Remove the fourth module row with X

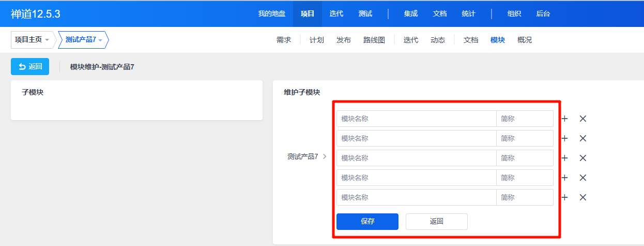[583, 178]
